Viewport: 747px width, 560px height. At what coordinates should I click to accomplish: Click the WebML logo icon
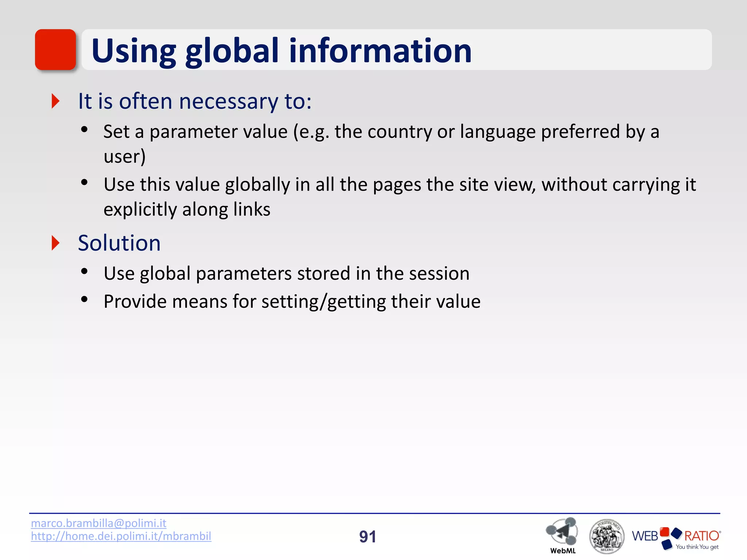pos(562,536)
